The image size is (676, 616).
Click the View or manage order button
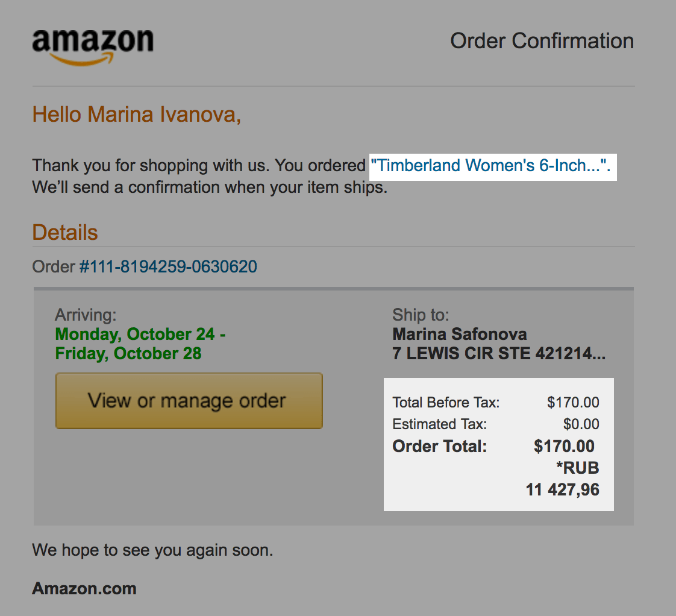click(x=189, y=401)
